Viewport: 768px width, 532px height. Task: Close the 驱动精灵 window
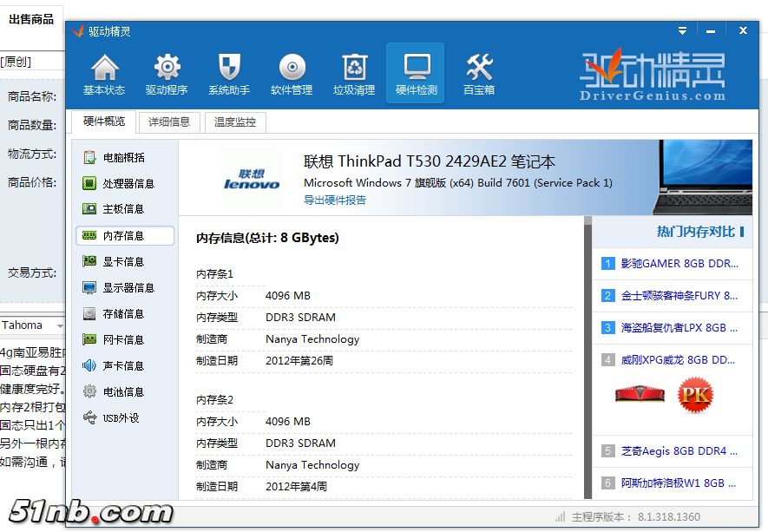coord(743,30)
